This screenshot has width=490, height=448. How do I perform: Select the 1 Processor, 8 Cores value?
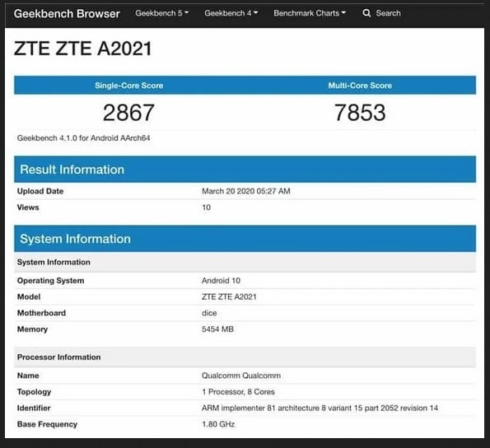239,392
